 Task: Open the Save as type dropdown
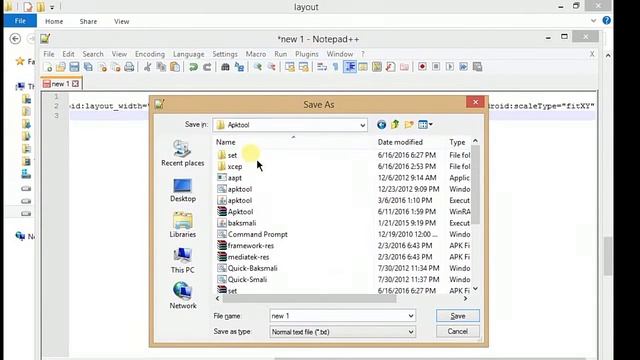[x=411, y=332]
